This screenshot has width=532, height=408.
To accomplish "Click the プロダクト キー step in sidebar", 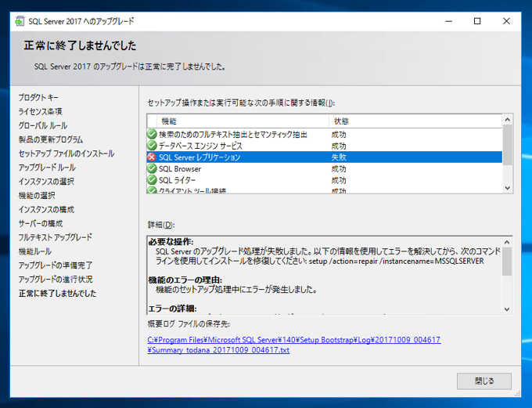I will pyautogui.click(x=38, y=98).
